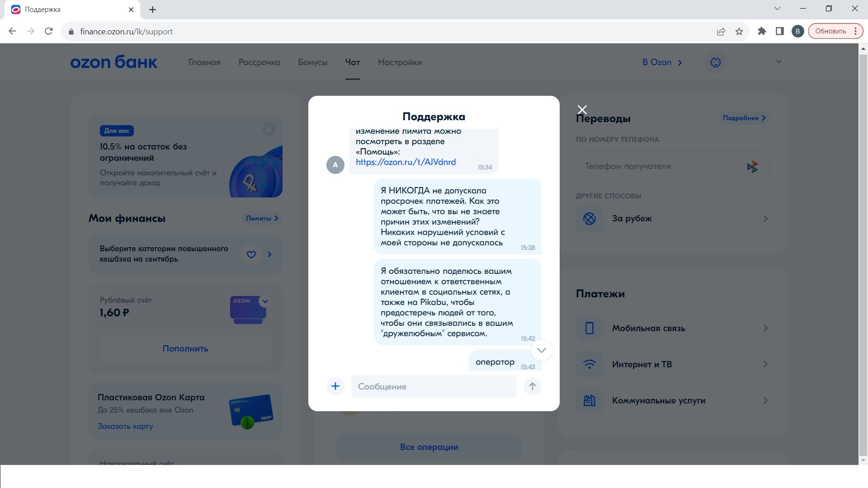Select the Чат tab

[x=353, y=62]
